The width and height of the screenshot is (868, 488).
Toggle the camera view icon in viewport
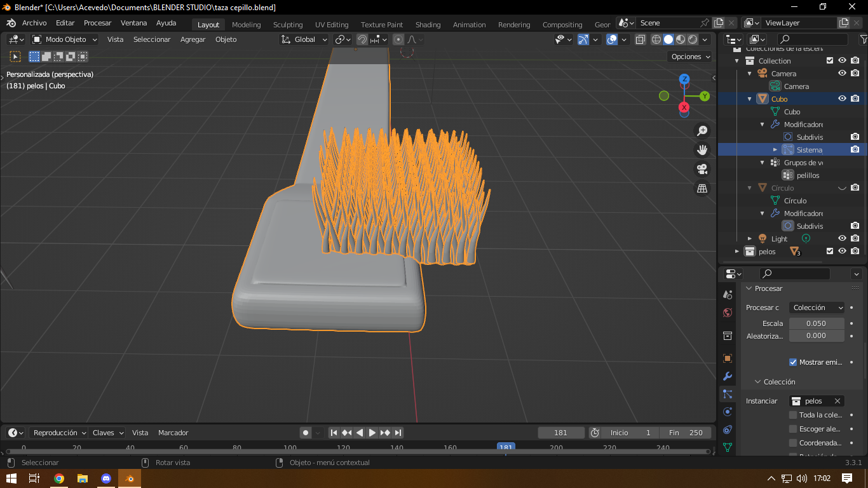coord(702,169)
